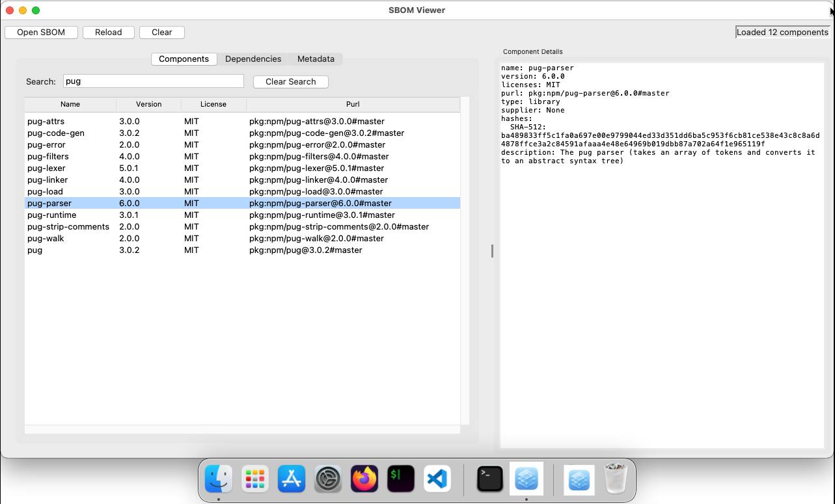Screen dimensions: 835x504
Task: Switch to the Dependencies tab
Action: (253, 59)
